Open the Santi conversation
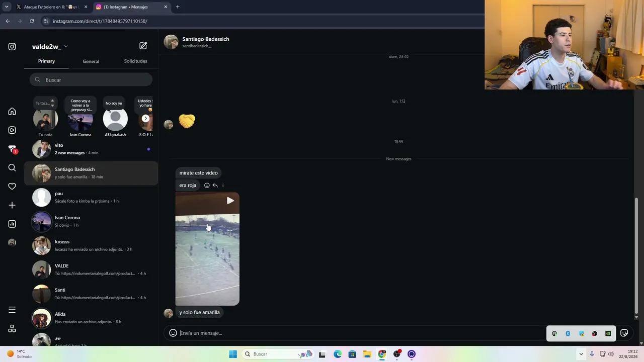 tap(91, 294)
